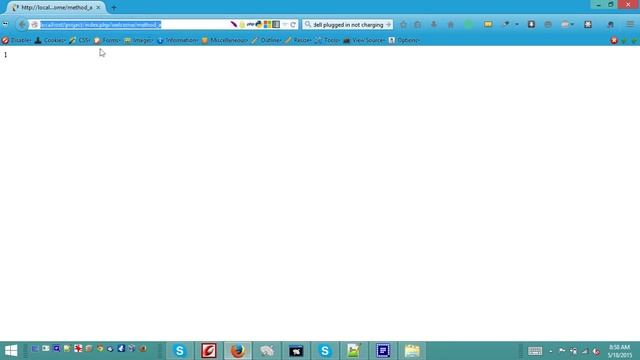Open the Cookies dropdown menu

coord(50,40)
